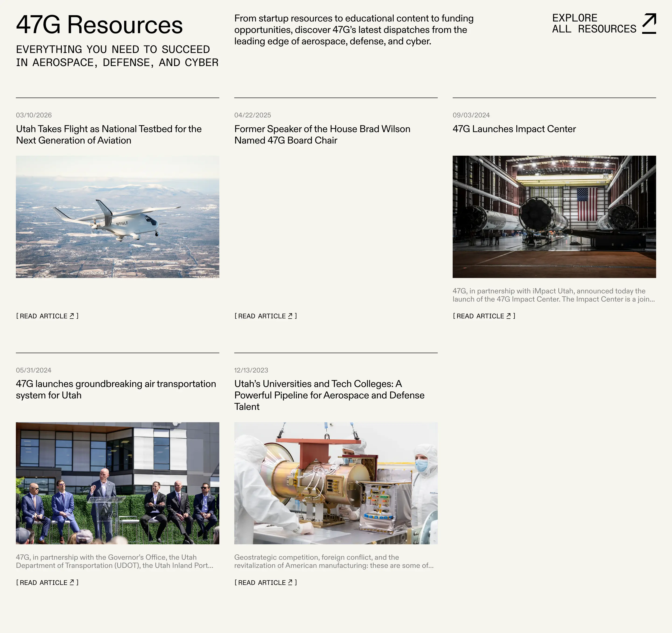Click the excerpt mentioning Governor's Office and UDOT

[x=115, y=561]
